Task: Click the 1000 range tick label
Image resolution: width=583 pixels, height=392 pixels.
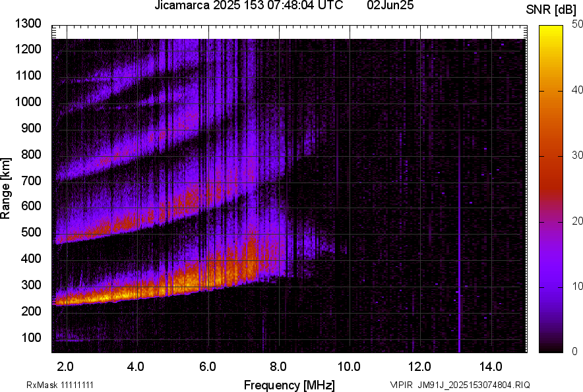Action: coord(28,102)
